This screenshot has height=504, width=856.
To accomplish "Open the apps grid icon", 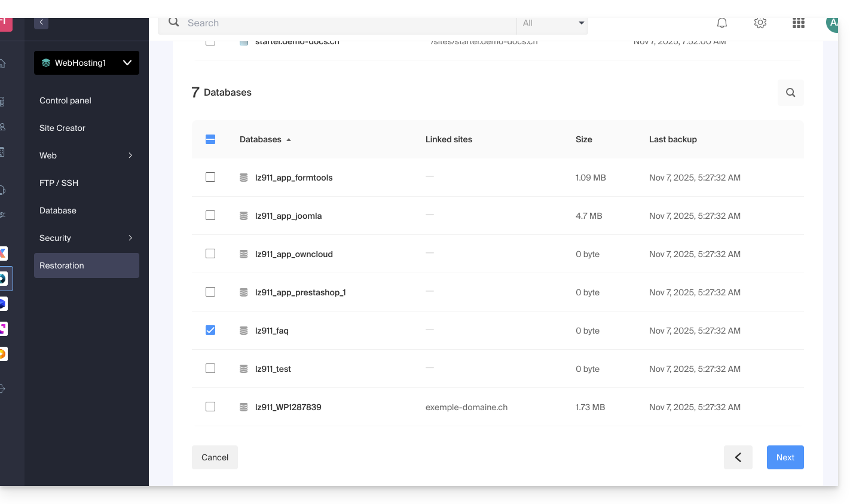I will [799, 23].
